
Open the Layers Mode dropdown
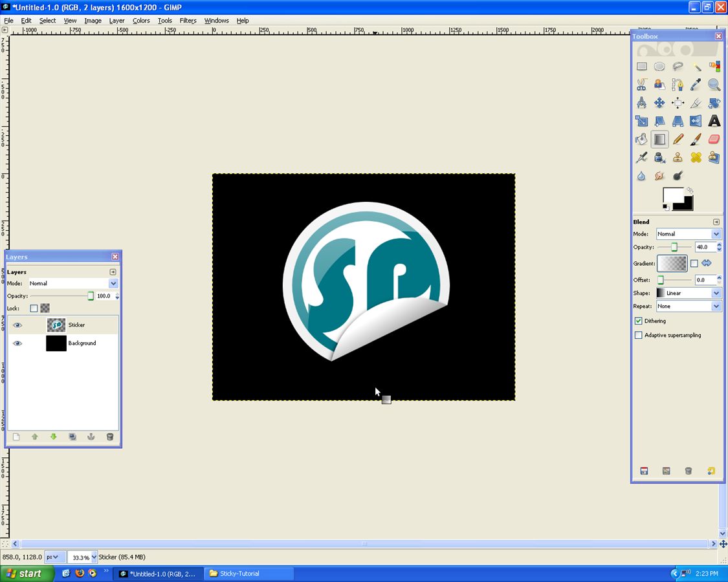(73, 283)
